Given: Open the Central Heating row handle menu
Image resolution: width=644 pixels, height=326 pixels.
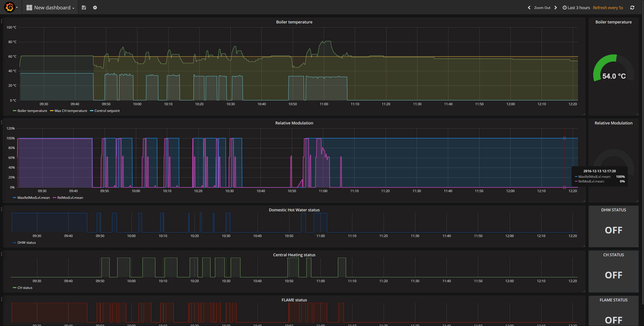Looking at the screenshot, I should 2,254.
